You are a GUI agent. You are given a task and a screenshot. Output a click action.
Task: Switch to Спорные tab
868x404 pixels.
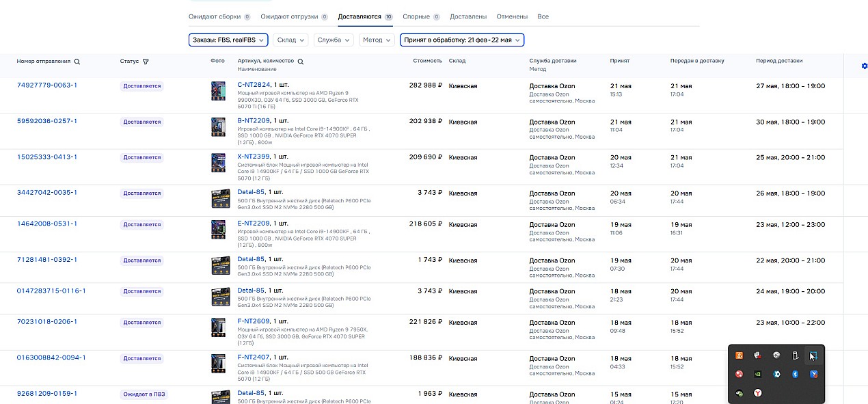click(x=421, y=16)
